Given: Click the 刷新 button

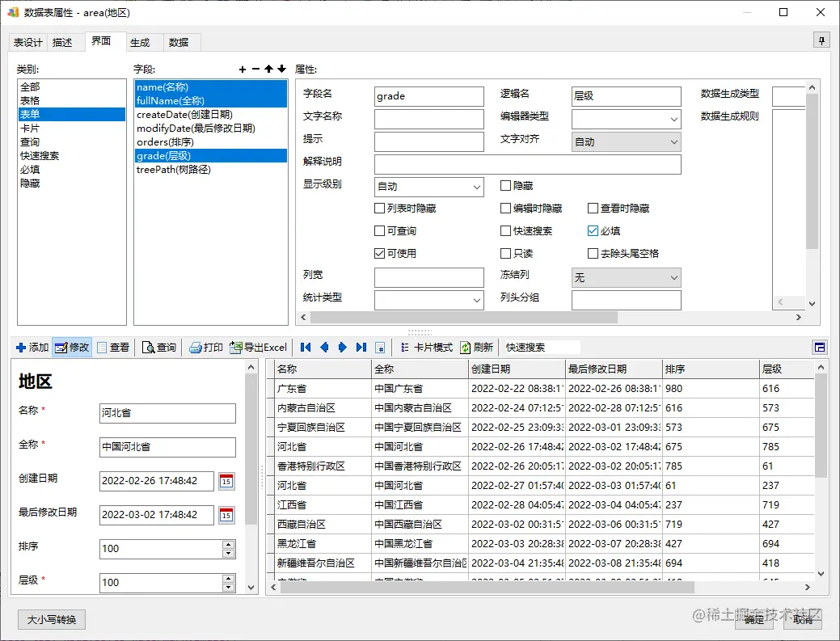Looking at the screenshot, I should pyautogui.click(x=477, y=348).
